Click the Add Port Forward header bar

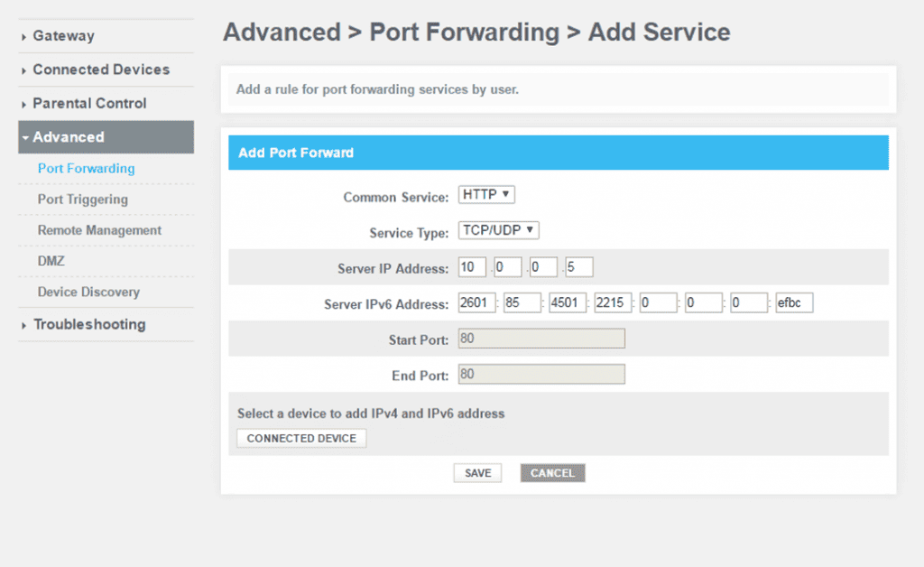coord(559,153)
